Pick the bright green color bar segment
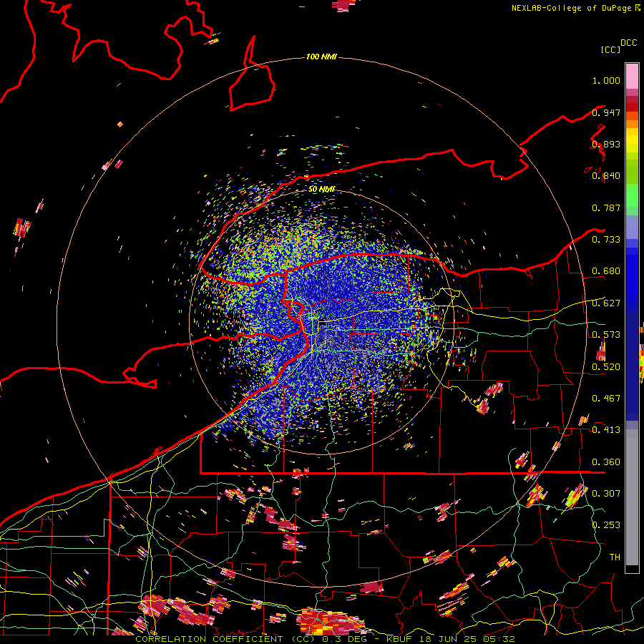The image size is (644, 644). 632,195
